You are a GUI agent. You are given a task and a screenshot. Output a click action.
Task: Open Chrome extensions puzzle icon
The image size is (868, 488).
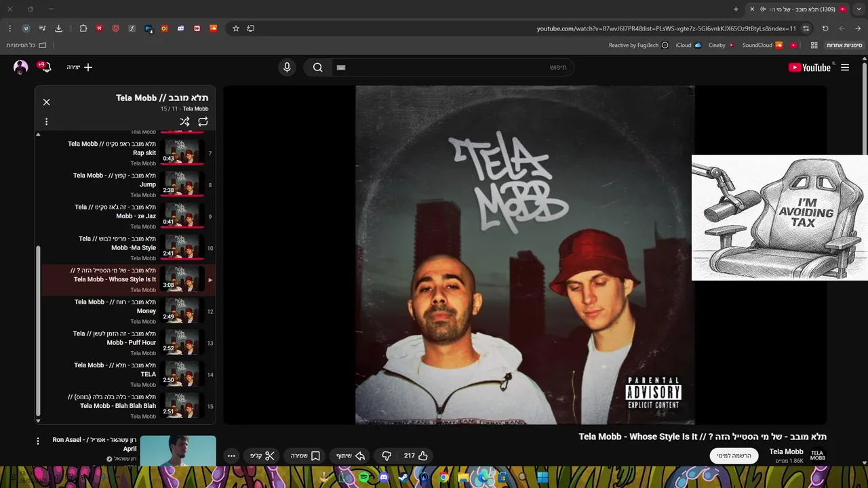[83, 28]
